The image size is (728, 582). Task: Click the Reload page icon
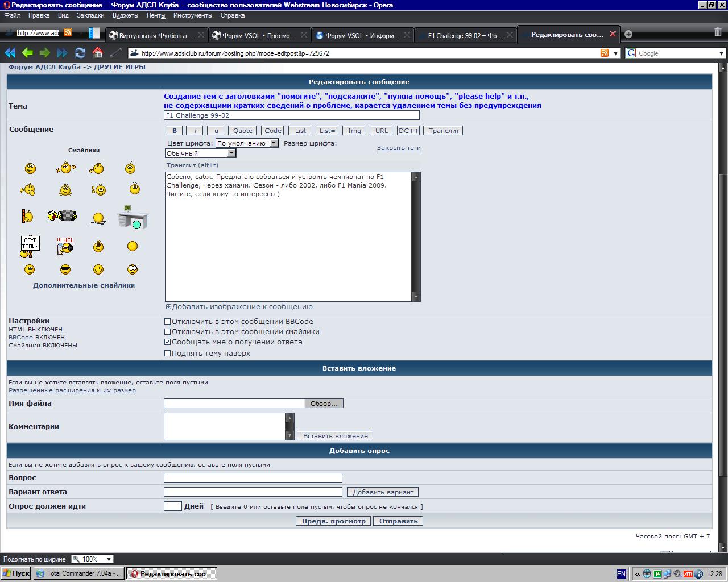[80, 53]
